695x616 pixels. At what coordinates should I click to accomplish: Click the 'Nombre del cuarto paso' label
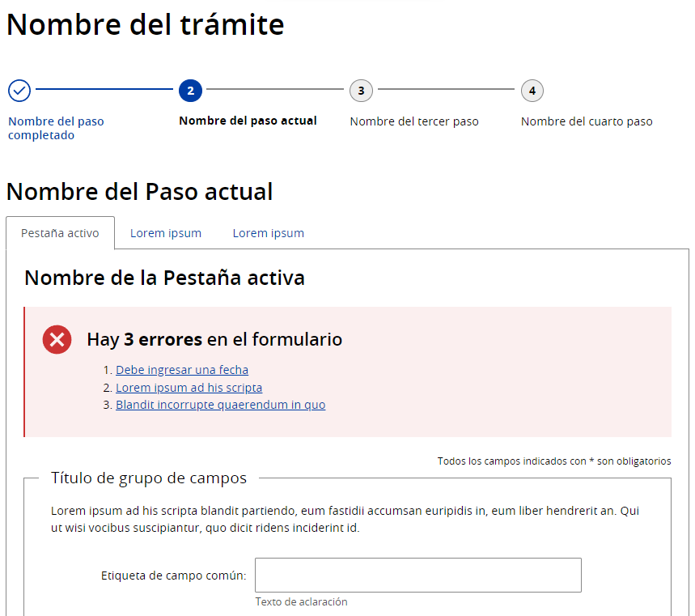point(586,121)
